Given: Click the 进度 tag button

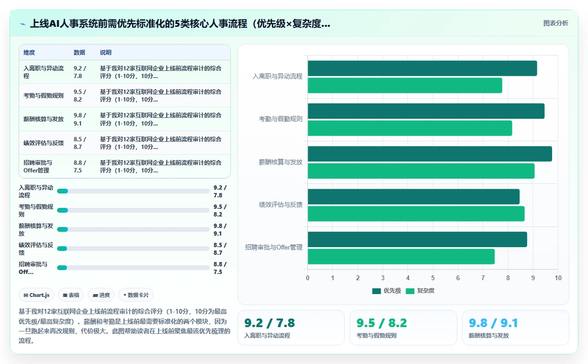Looking at the screenshot, I should coord(101,295).
